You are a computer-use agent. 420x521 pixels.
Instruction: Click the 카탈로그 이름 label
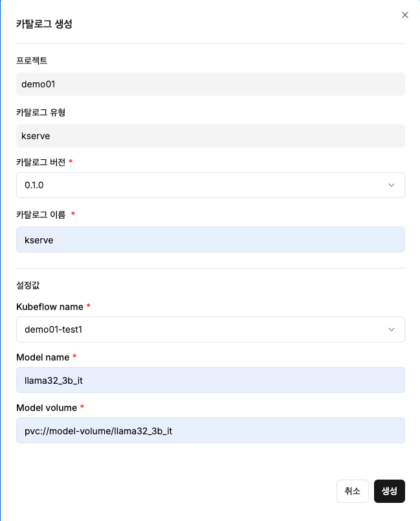click(x=41, y=215)
